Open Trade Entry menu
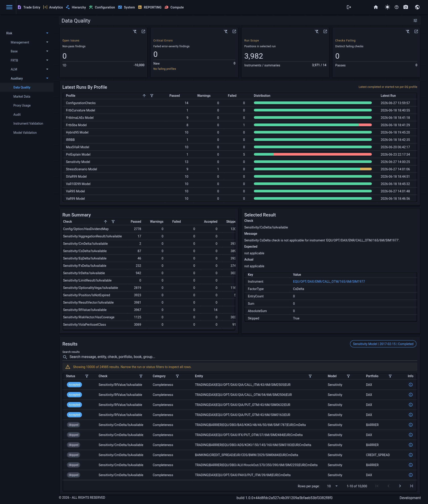428x504 pixels. click(x=29, y=7)
